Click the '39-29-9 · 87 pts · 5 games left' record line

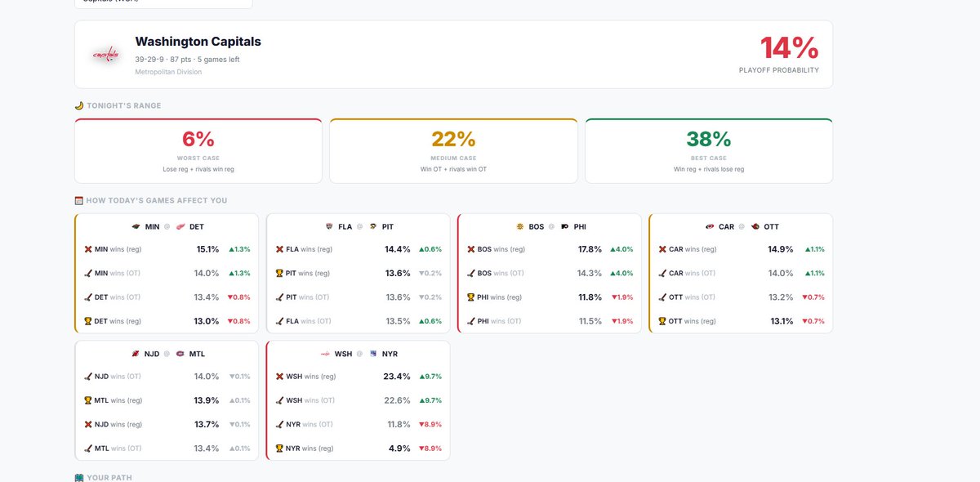(x=187, y=60)
